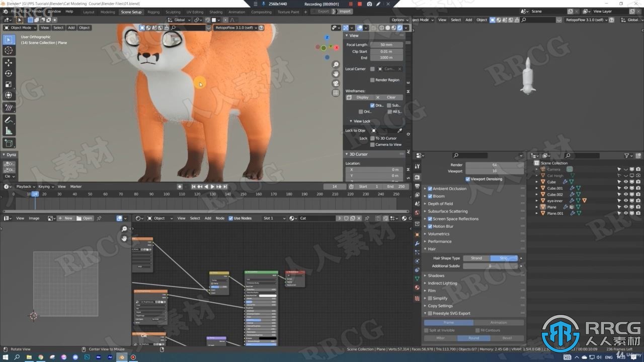Switch to the Modeling workspace tab
The height and width of the screenshot is (362, 644).
click(108, 12)
